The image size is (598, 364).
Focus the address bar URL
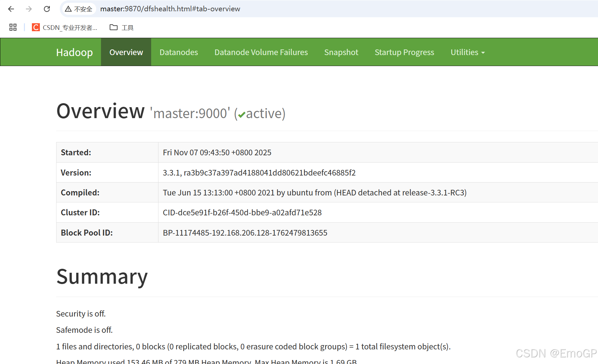[x=170, y=9]
